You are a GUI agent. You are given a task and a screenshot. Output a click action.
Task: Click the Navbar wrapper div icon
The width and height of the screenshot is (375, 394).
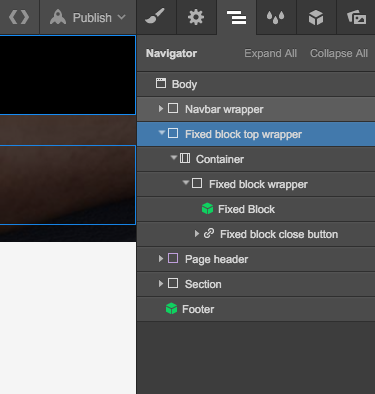pos(173,108)
